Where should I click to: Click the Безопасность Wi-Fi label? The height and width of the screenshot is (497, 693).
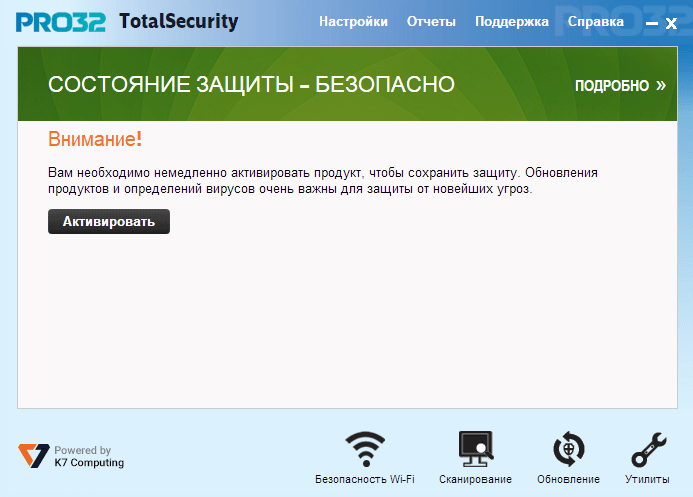point(365,479)
